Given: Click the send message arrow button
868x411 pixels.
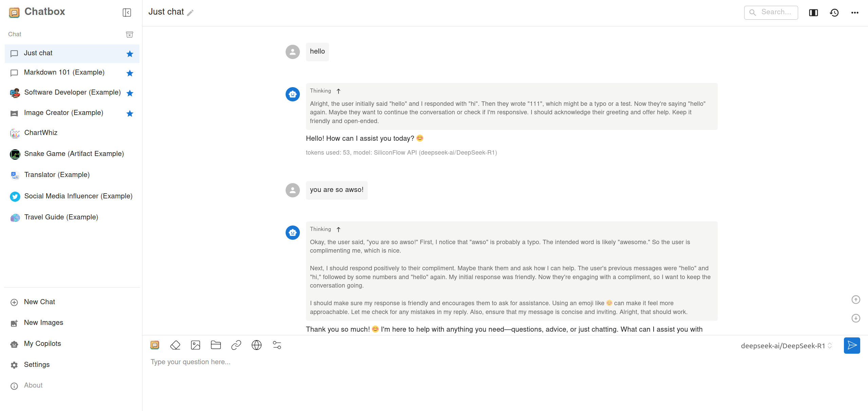Looking at the screenshot, I should click(851, 346).
